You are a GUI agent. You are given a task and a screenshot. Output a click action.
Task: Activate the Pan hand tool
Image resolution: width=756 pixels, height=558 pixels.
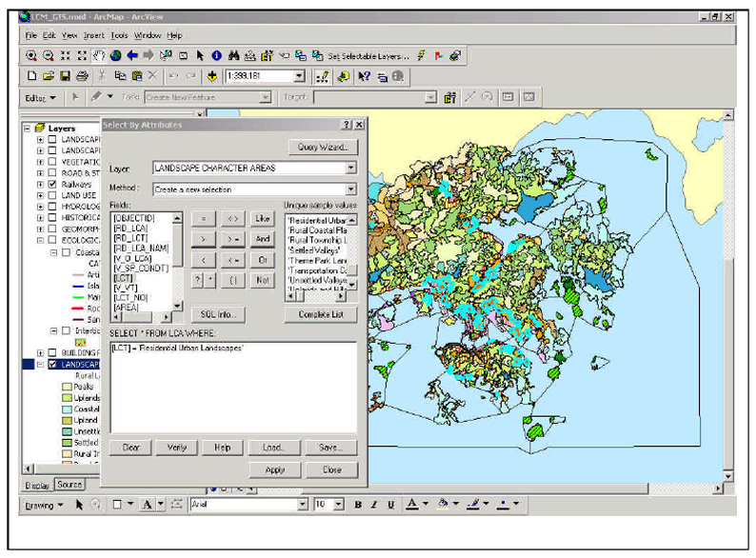(x=99, y=56)
